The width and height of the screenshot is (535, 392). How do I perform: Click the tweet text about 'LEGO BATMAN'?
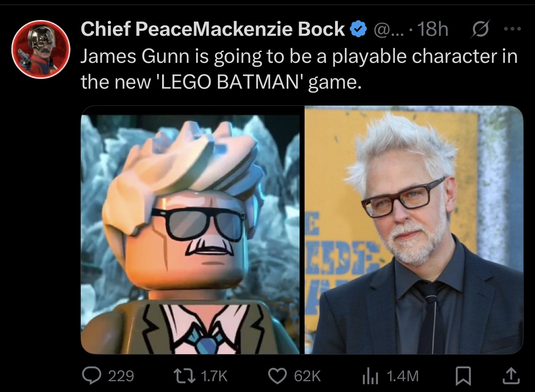coord(298,69)
